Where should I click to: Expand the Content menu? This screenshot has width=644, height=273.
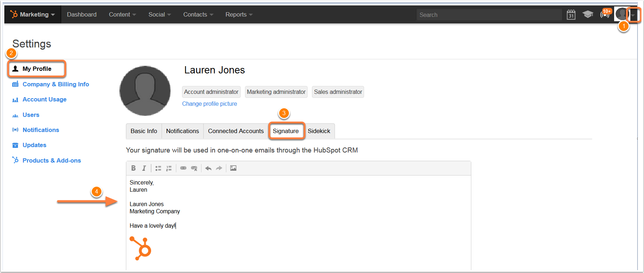pyautogui.click(x=122, y=14)
